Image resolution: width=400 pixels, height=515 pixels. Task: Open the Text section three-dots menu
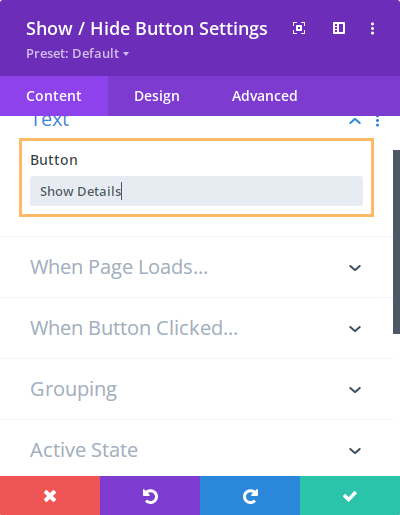[x=377, y=121]
